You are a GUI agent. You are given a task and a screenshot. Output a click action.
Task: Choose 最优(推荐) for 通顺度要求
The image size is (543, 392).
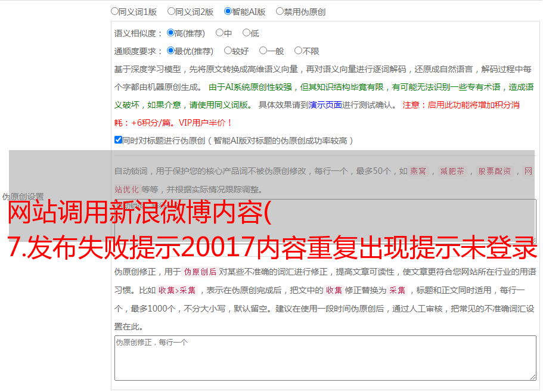[x=170, y=51]
